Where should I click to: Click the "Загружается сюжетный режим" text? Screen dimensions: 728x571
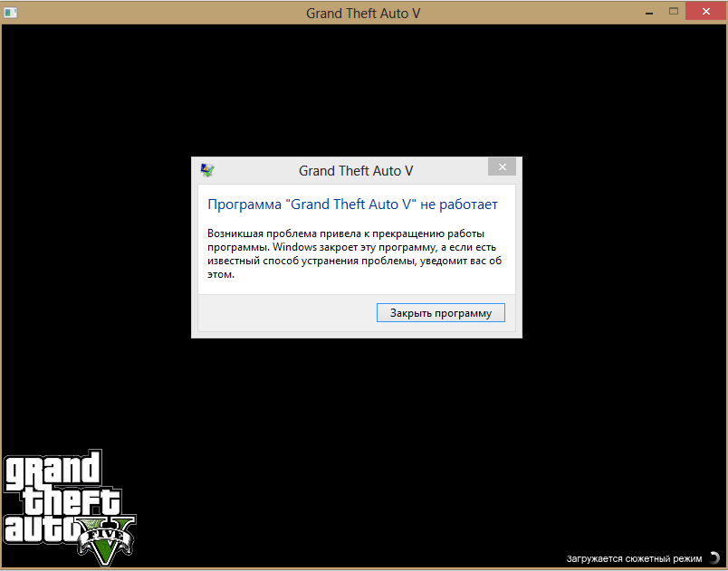coord(634,558)
